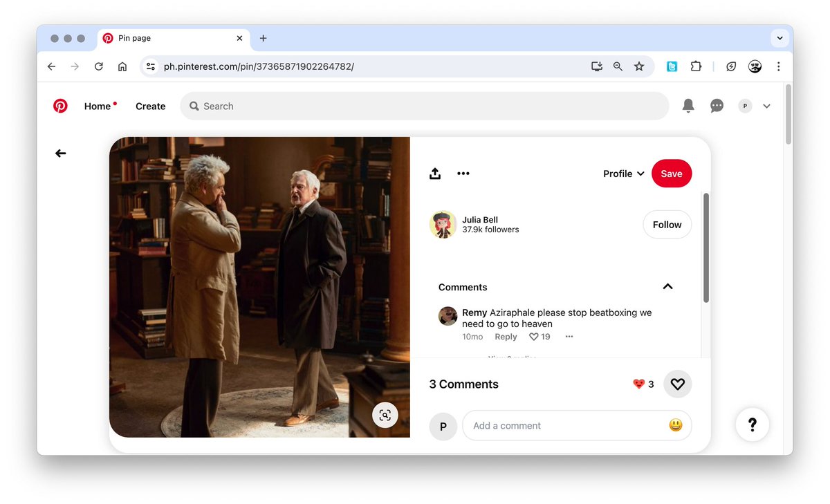Click the page's main vertical scrollbar
Image resolution: width=830 pixels, height=504 pixels.
click(x=788, y=114)
